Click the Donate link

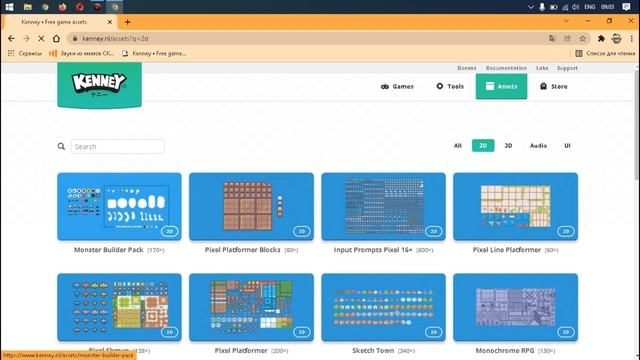click(467, 68)
